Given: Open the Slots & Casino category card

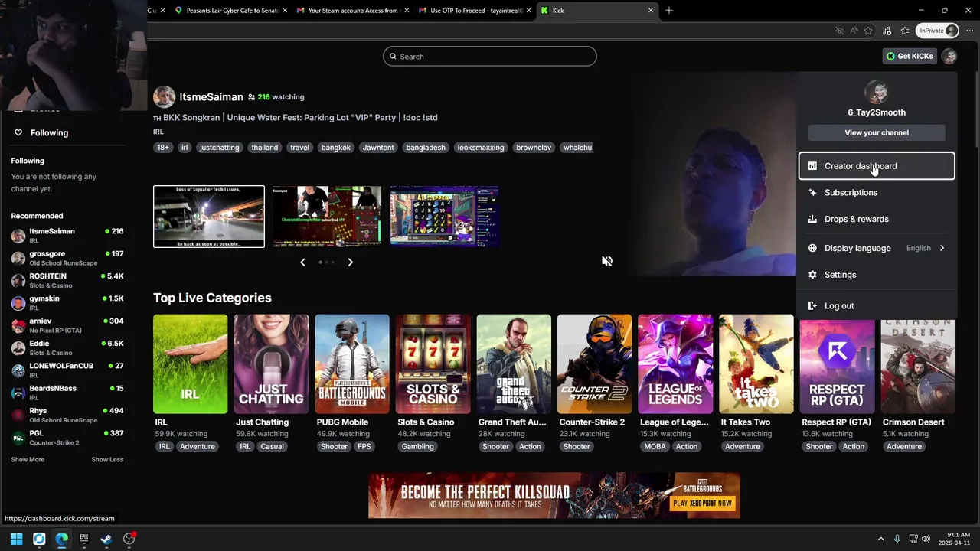Looking at the screenshot, I should (x=433, y=364).
